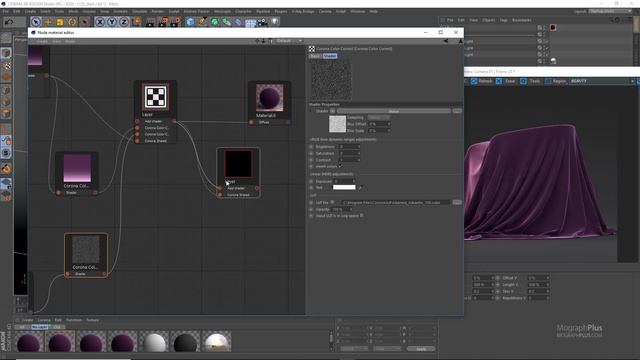The height and width of the screenshot is (360, 640).
Task: Toggle Input LUT is in Log space
Action: (362, 216)
